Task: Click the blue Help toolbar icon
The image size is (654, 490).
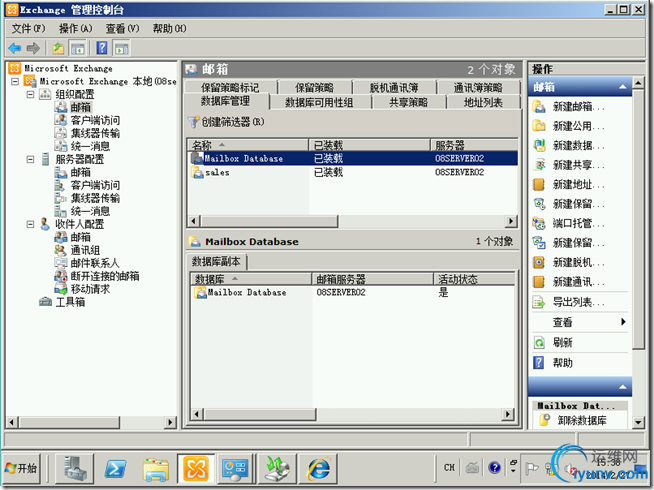Action: coord(102,48)
